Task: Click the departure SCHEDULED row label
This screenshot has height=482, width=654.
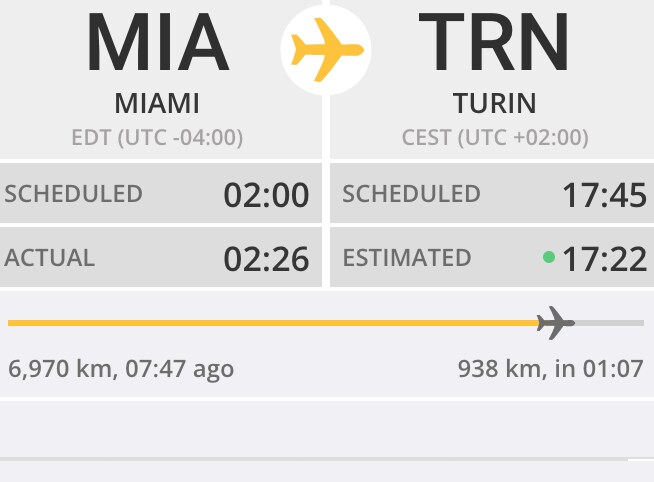Action: pos(73,194)
